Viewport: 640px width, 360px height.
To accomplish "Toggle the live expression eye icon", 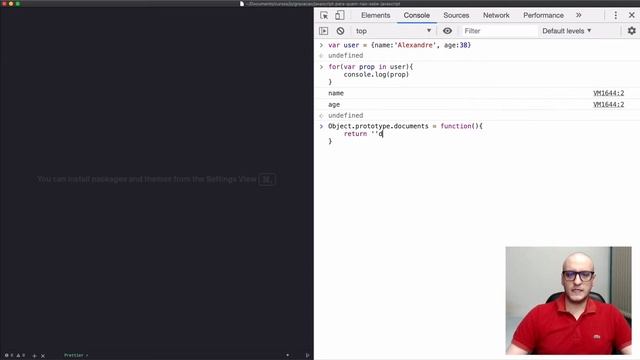I will (x=447, y=31).
